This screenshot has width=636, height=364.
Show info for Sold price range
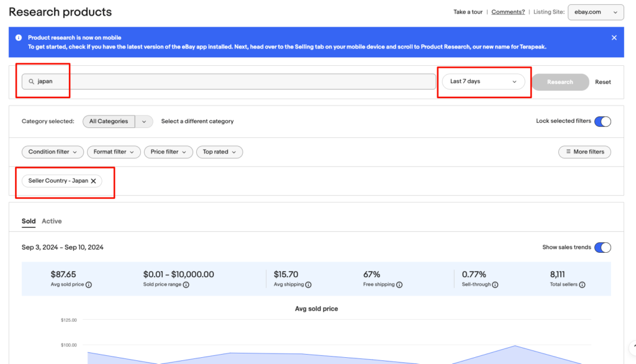click(x=186, y=285)
